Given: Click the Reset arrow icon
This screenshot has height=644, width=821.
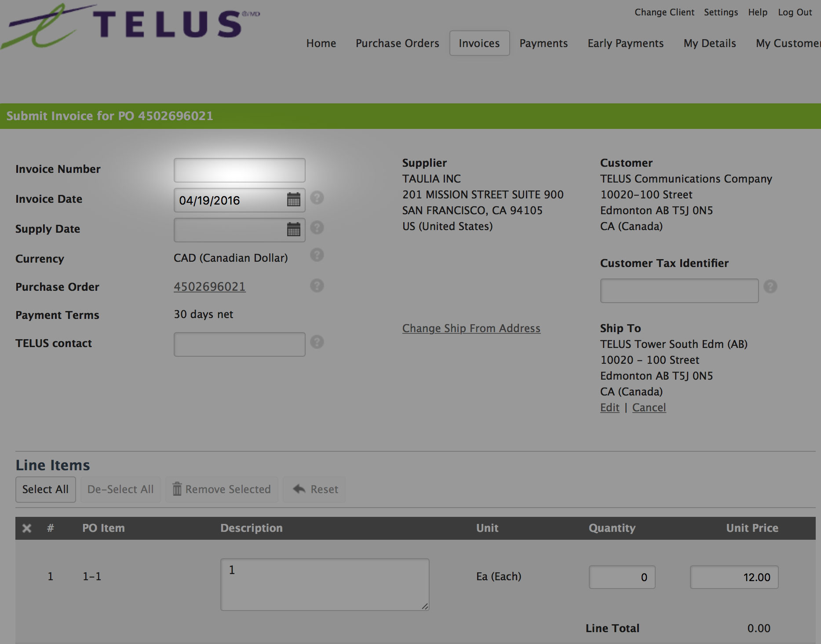Looking at the screenshot, I should pos(299,489).
